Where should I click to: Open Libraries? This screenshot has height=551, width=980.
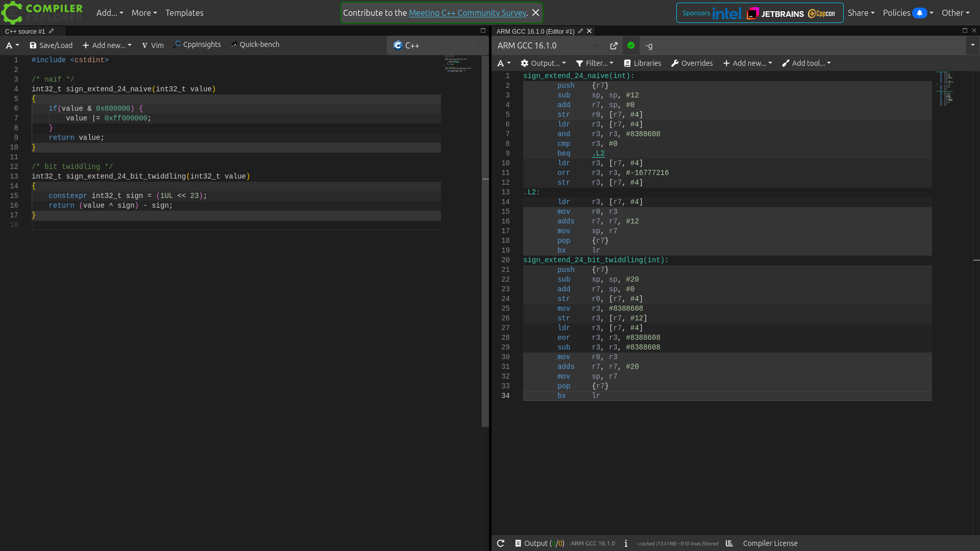643,63
